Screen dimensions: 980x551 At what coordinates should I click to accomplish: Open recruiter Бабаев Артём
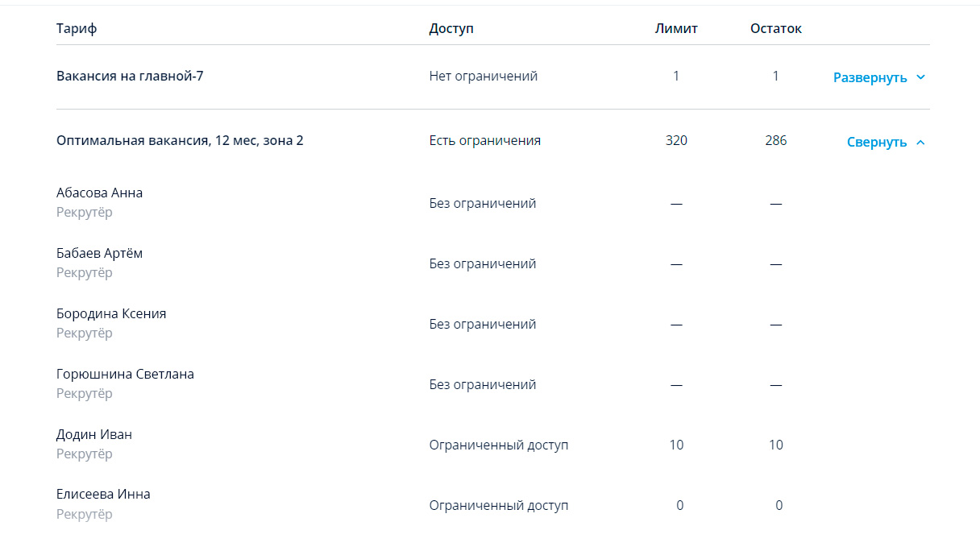click(99, 253)
